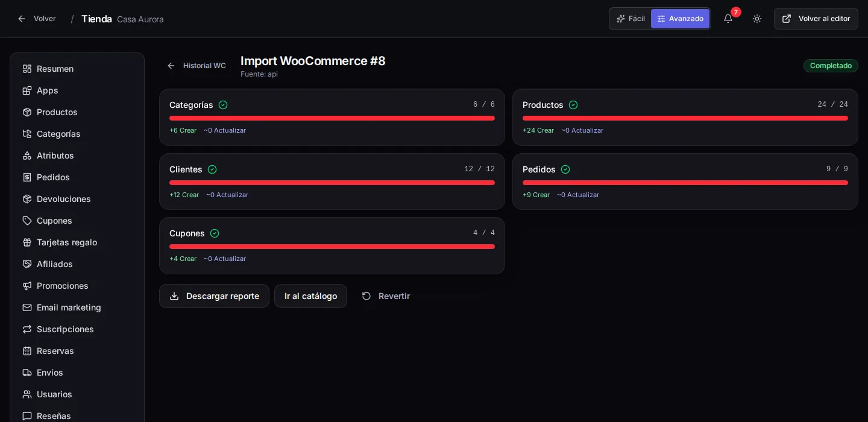Open Email marketing section in sidebar
Image resolution: width=868 pixels, height=422 pixels.
(77, 307)
